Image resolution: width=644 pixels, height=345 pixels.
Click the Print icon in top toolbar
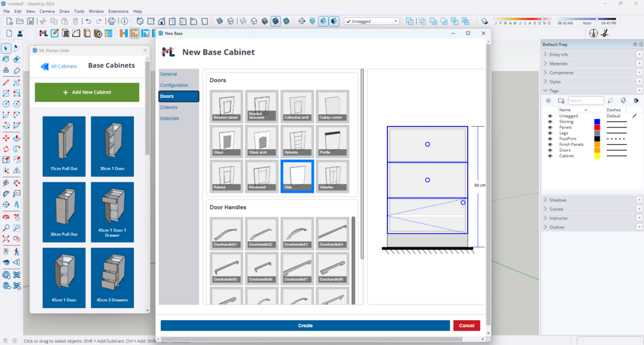click(x=111, y=21)
